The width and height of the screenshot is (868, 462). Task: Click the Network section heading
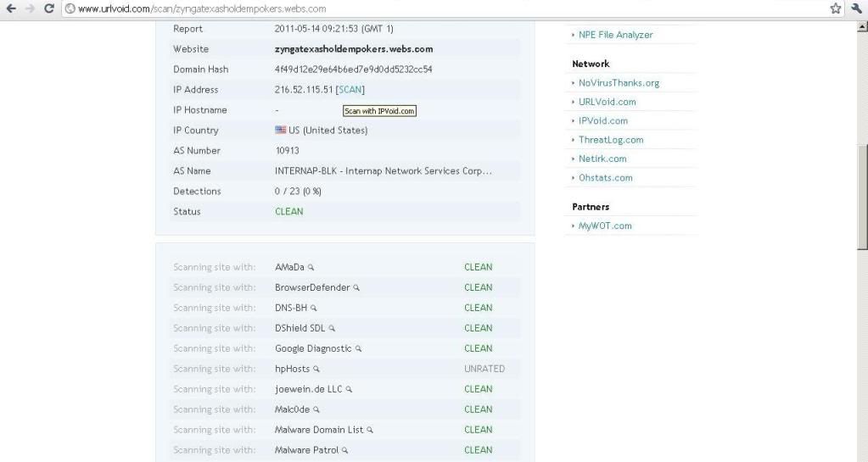point(591,64)
